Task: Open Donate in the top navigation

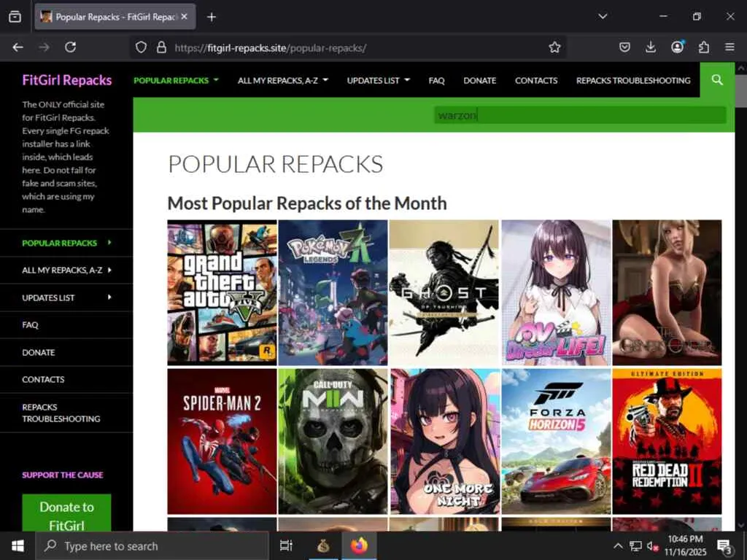Action: pyautogui.click(x=480, y=80)
